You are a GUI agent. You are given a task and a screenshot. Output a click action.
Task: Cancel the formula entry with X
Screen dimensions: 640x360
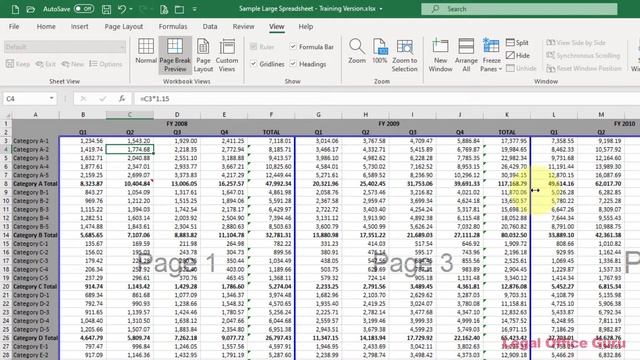pyautogui.click(x=83, y=98)
